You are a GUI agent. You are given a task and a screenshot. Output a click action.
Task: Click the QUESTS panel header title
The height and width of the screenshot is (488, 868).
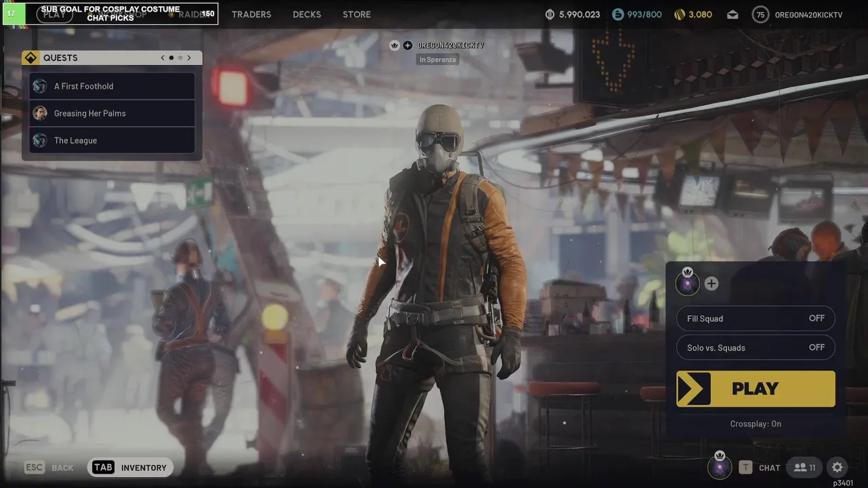pyautogui.click(x=60, y=58)
